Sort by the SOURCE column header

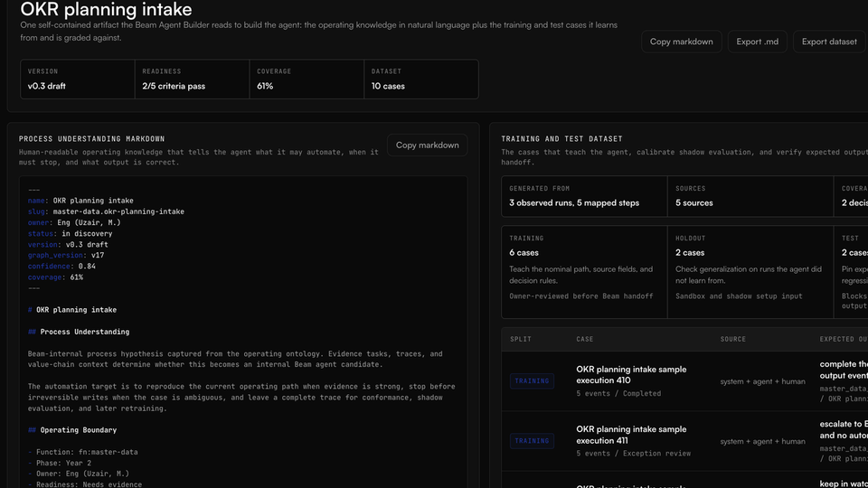pyautogui.click(x=733, y=339)
